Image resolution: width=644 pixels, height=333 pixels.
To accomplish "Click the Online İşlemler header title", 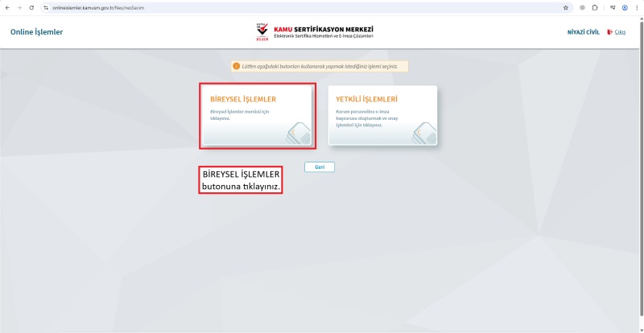I will (36, 32).
